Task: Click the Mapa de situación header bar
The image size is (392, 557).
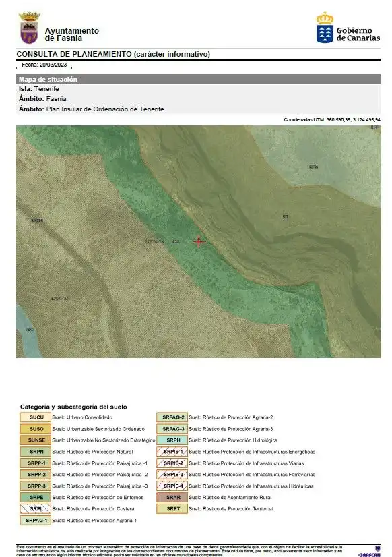Action: tap(198, 79)
